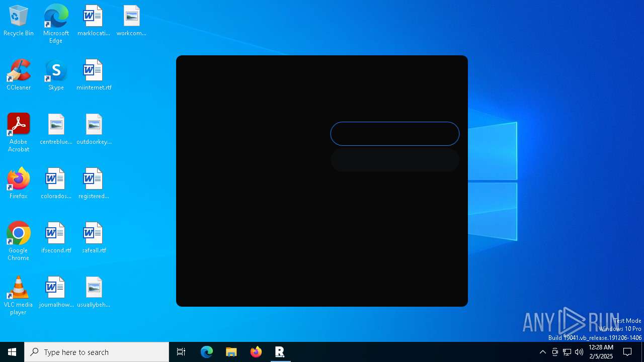Open the Skype desktop shortcut
The image size is (644, 362).
click(x=56, y=75)
